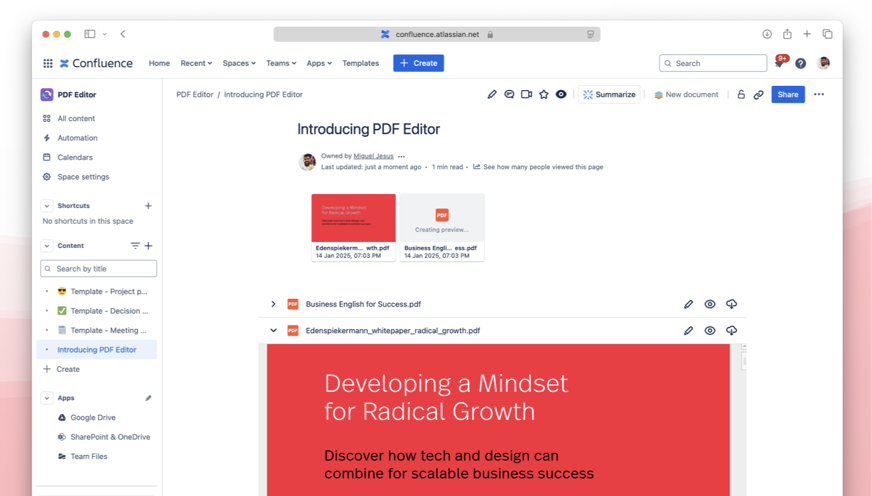
Task: Expand Business English for Success.pdf row
Action: (x=273, y=304)
